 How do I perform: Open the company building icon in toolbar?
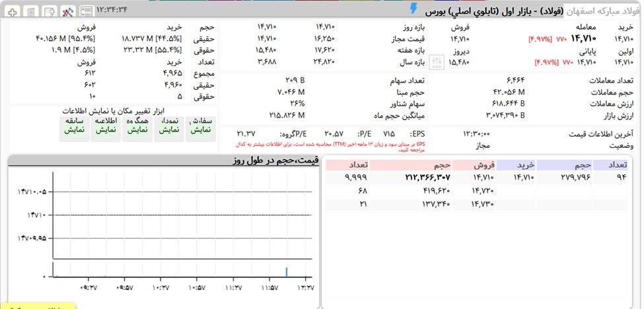[31, 12]
